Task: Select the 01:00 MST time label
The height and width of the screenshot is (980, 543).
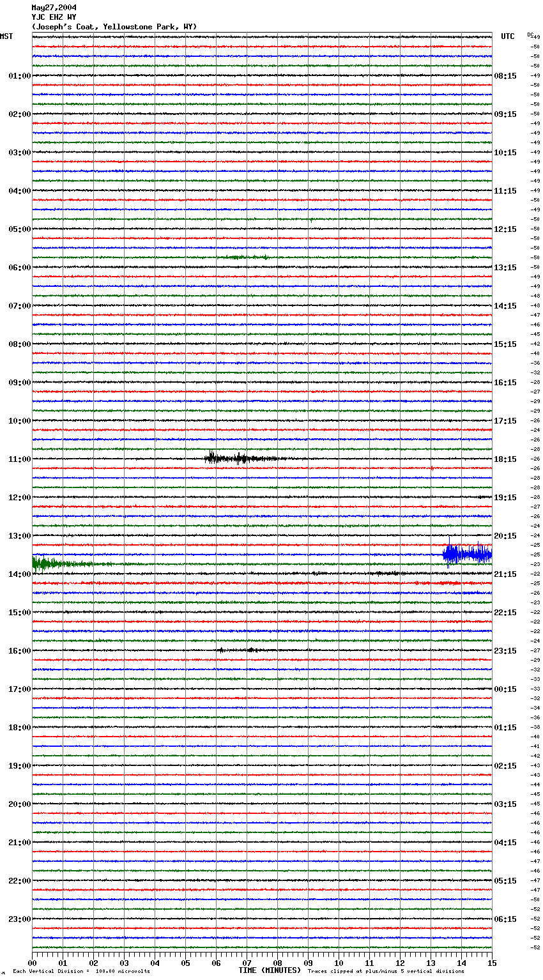Action: (x=20, y=76)
